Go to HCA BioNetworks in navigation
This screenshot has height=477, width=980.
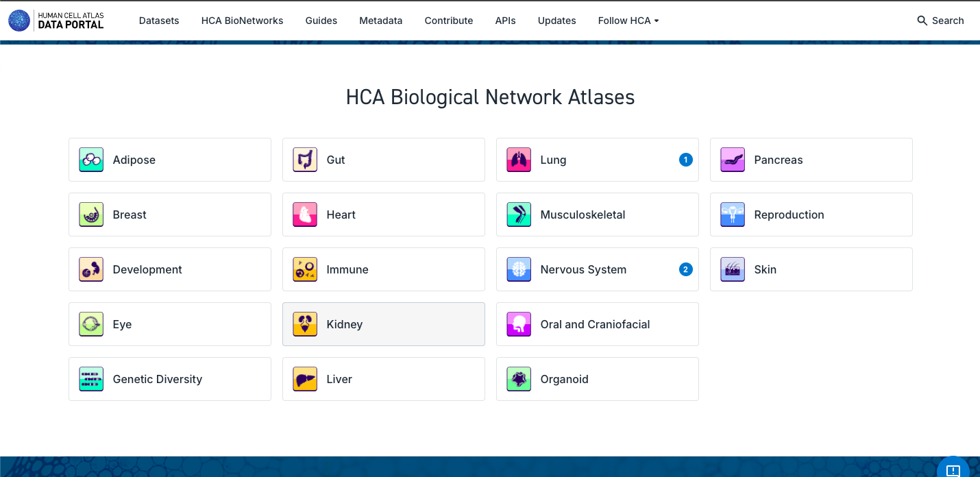pyautogui.click(x=242, y=21)
